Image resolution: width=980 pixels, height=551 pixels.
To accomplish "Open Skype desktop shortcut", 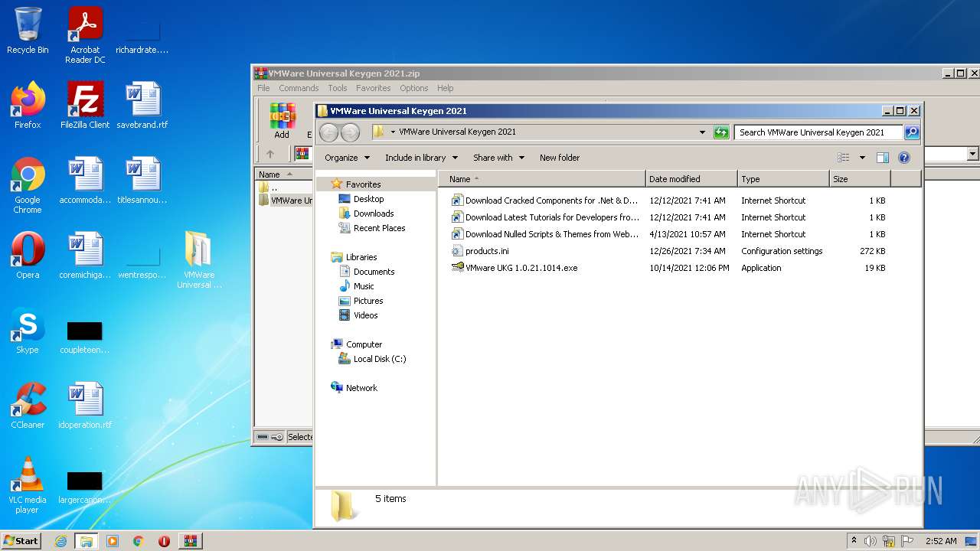I will tap(28, 331).
